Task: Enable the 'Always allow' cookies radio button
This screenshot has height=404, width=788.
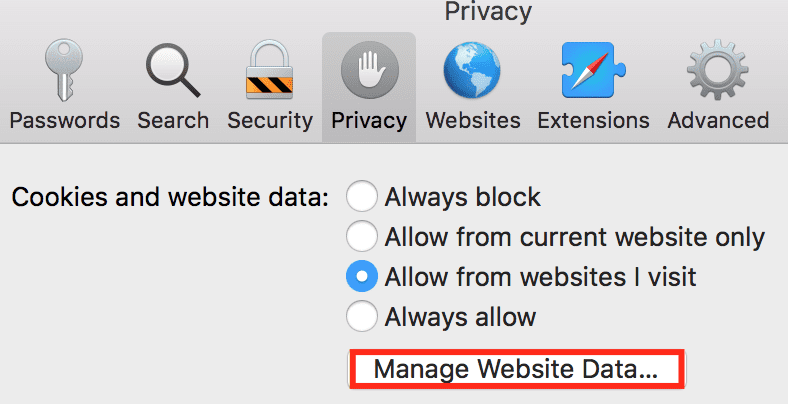Action: [x=362, y=317]
